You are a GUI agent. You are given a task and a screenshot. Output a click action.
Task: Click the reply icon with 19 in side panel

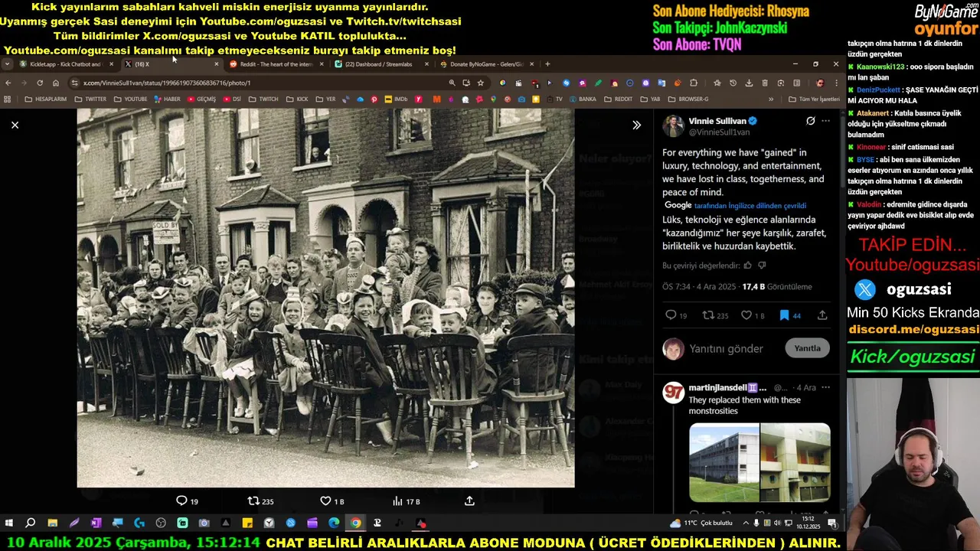point(671,315)
